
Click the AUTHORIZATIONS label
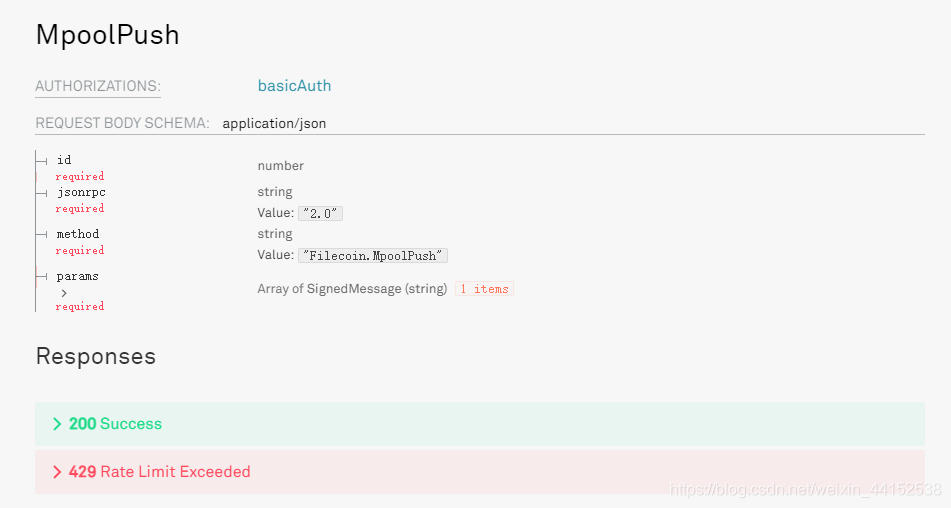[x=98, y=86]
